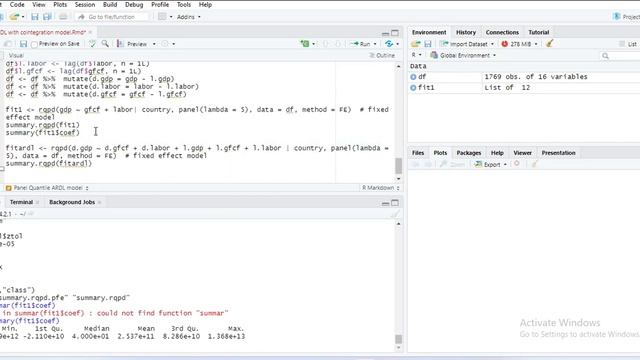Switch to the Background Jobs tab
Screen dimensions: 640x360
[x=72, y=202]
